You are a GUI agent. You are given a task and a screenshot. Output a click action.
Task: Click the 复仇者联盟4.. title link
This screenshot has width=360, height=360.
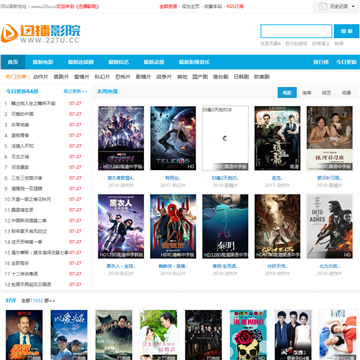[121, 178]
